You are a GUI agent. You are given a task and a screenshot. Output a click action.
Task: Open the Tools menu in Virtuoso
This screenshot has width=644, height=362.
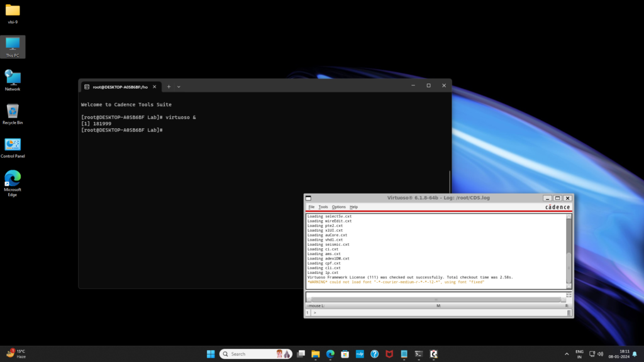[323, 207]
